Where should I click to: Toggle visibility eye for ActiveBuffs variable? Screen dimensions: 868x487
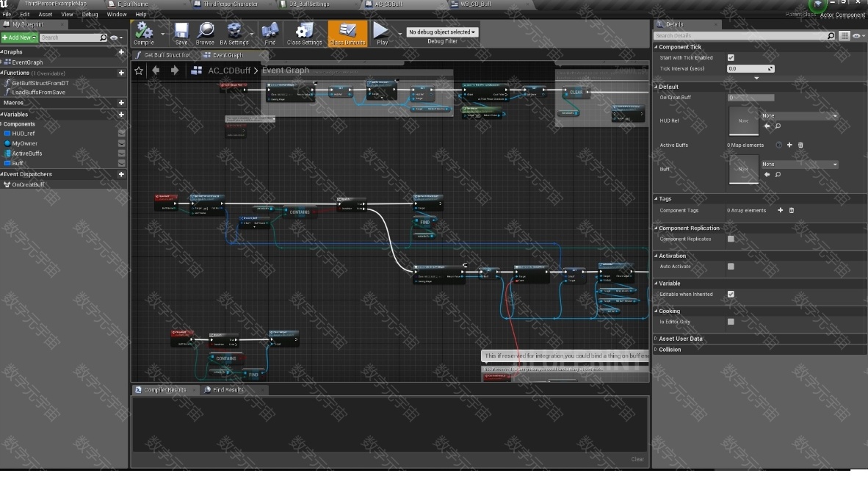pyautogui.click(x=121, y=154)
